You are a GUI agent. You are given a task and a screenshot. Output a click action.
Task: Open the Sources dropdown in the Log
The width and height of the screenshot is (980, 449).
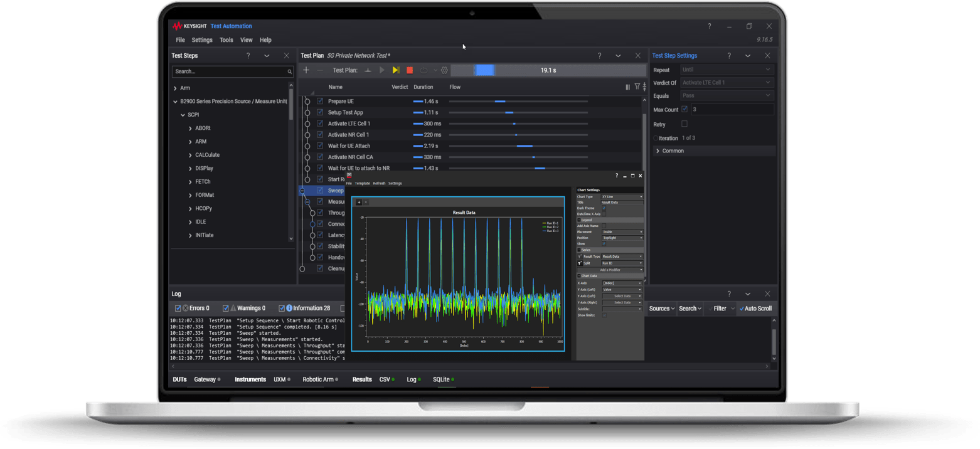662,309
